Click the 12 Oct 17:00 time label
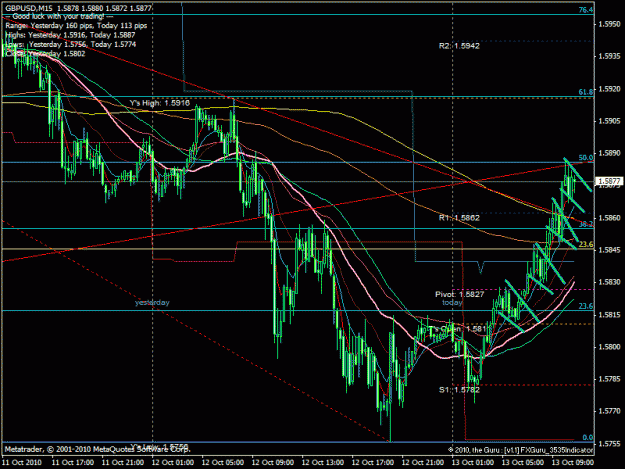The image size is (625, 469). click(373, 463)
